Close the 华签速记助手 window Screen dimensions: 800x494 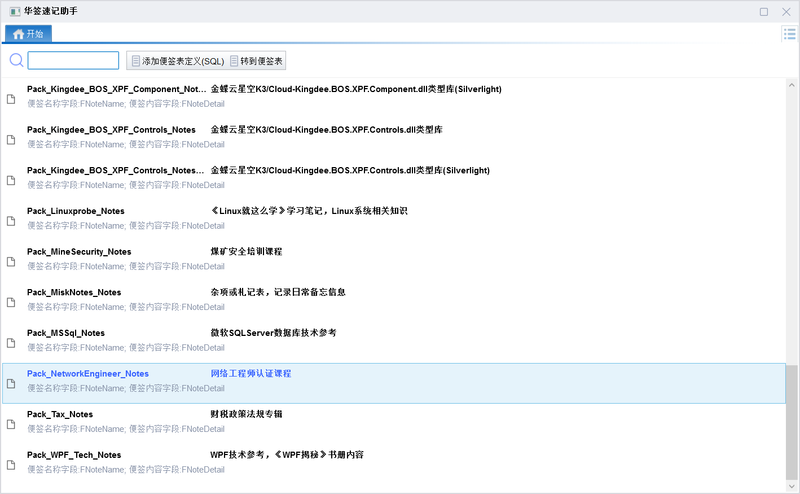tap(786, 12)
